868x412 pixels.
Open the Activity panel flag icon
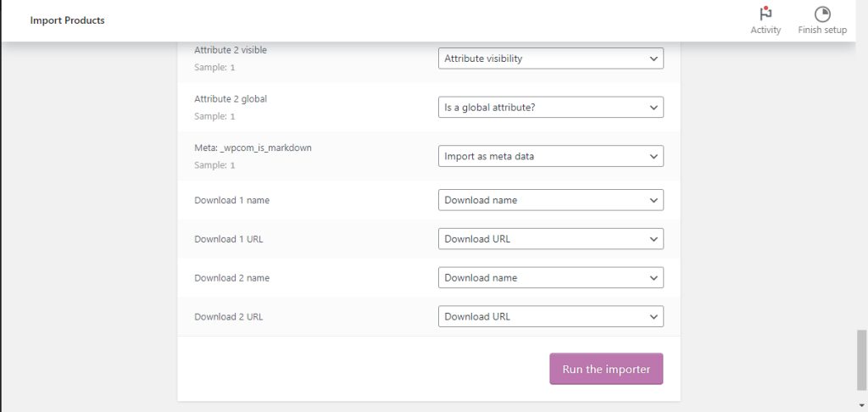[x=765, y=14]
